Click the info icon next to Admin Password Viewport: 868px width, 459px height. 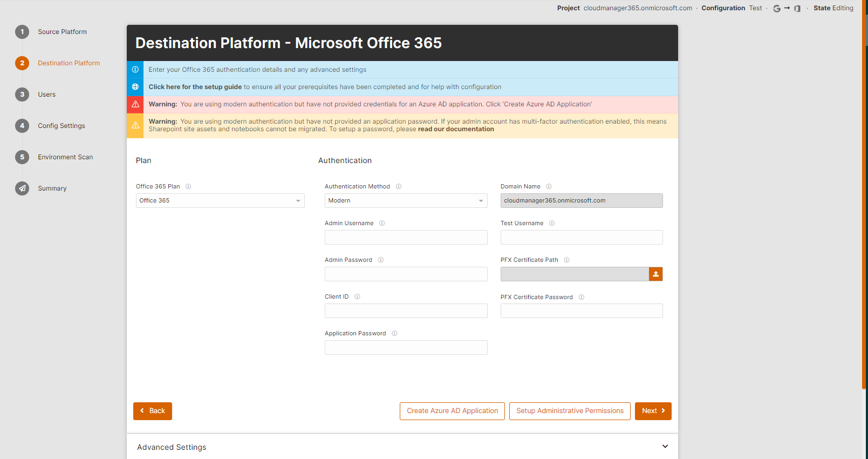click(x=381, y=260)
